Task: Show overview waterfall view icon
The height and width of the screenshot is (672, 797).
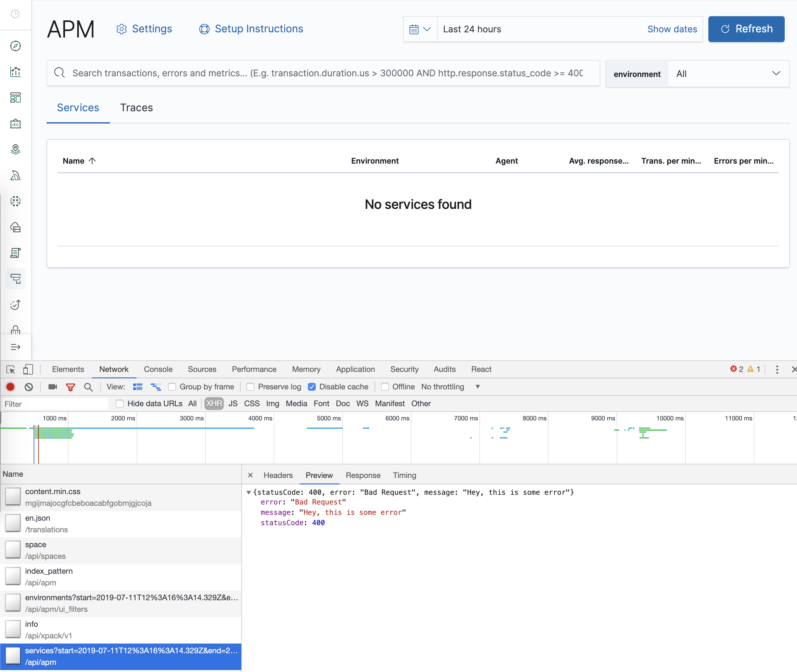Action: [x=156, y=387]
